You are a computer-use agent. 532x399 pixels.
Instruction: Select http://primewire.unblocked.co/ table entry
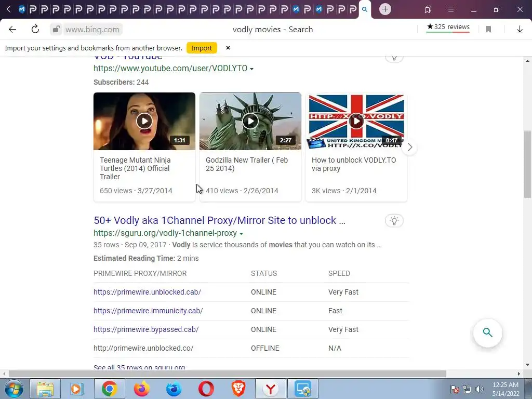(x=143, y=348)
